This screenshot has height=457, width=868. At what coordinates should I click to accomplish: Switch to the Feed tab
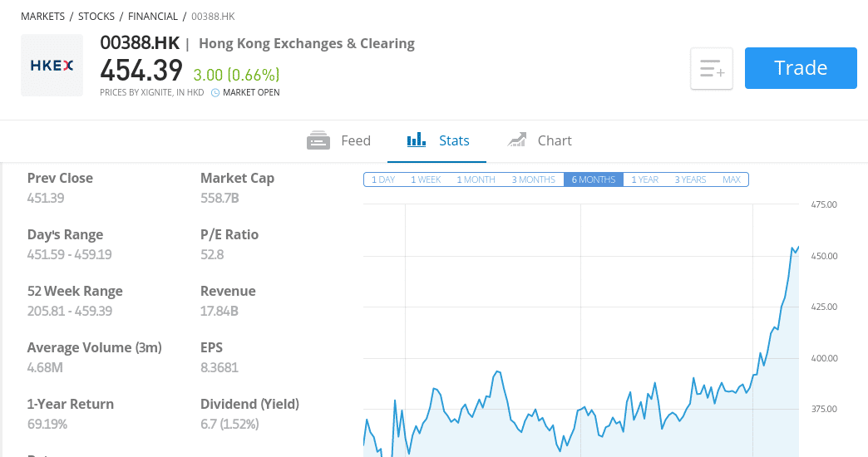tap(338, 140)
